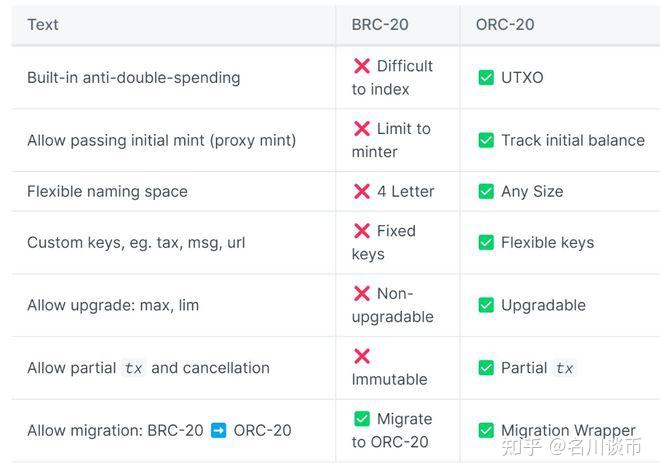Click the green checkmark beside Migrate to ORC-20
The height and width of the screenshot is (475, 660).
(362, 419)
